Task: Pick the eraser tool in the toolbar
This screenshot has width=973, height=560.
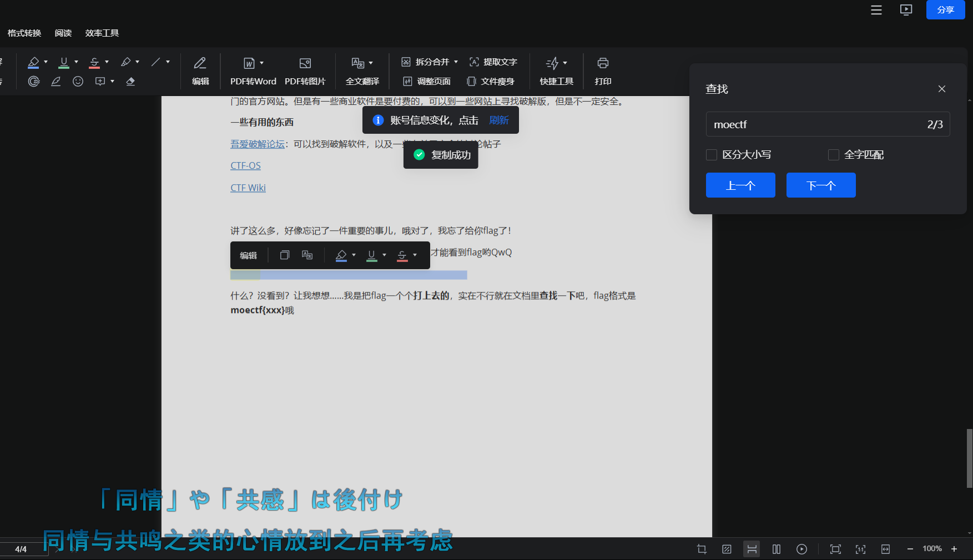Action: click(130, 82)
